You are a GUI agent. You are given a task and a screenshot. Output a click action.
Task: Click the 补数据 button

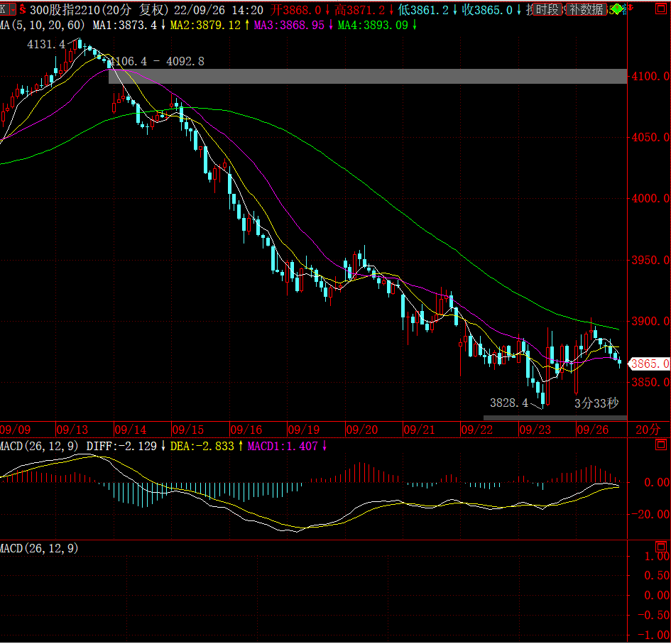[x=587, y=9]
